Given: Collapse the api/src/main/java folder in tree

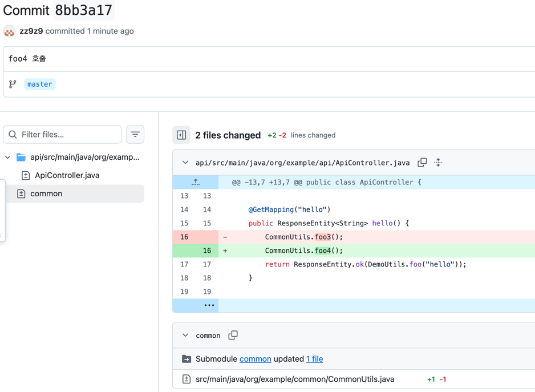Looking at the screenshot, I should click(8, 157).
